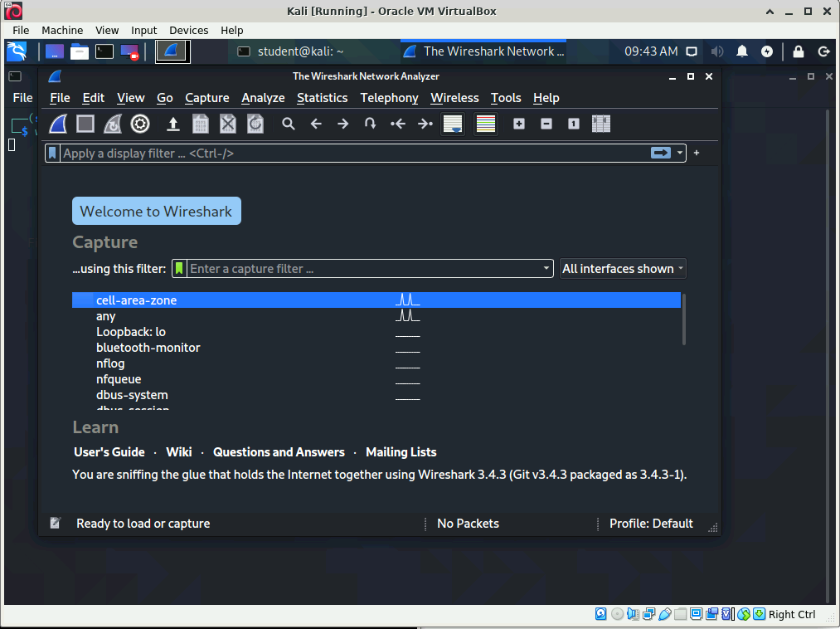Open capture filter bookmark menu
Viewport: 840px width, 629px height.
coord(179,268)
